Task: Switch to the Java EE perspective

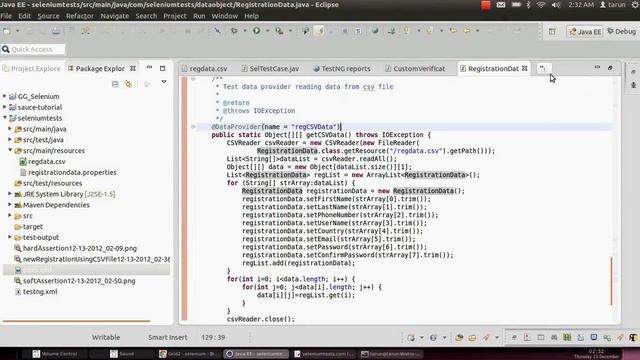Action: [x=585, y=31]
